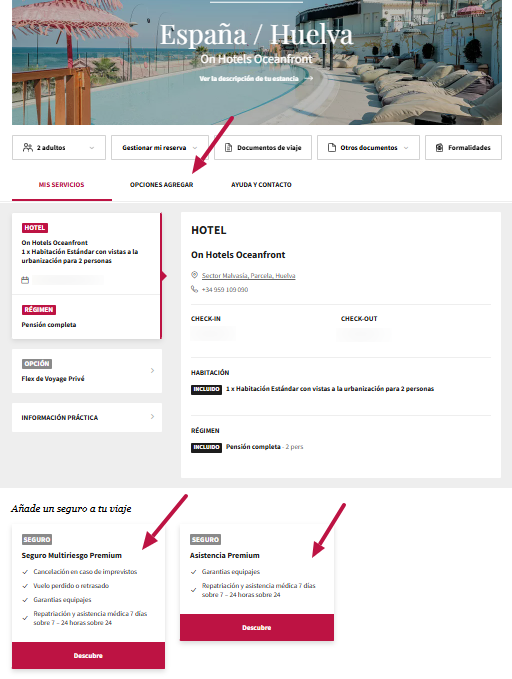Expand the 2 adultos dropdown
Screen dimensions: 512x679
point(59,148)
